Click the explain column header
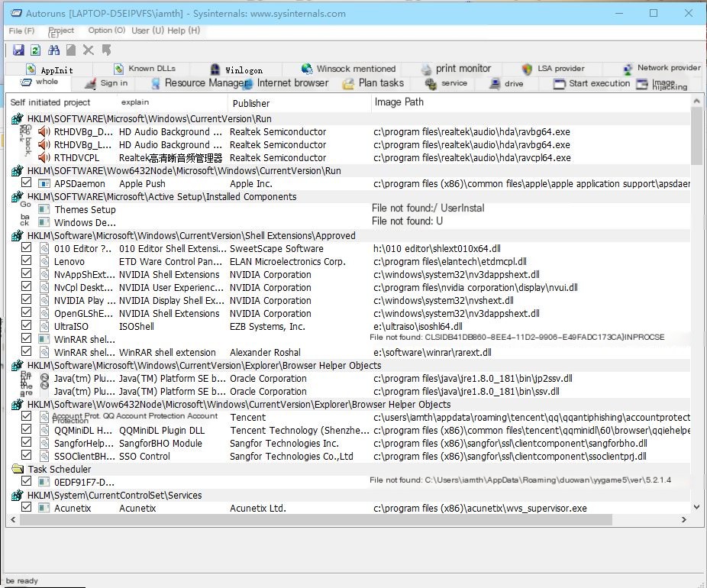 point(173,102)
